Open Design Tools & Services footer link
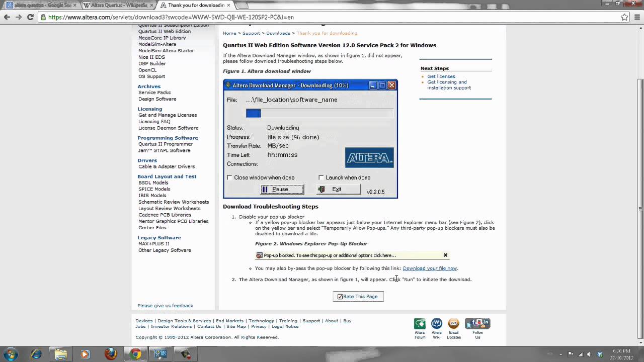 point(184,321)
